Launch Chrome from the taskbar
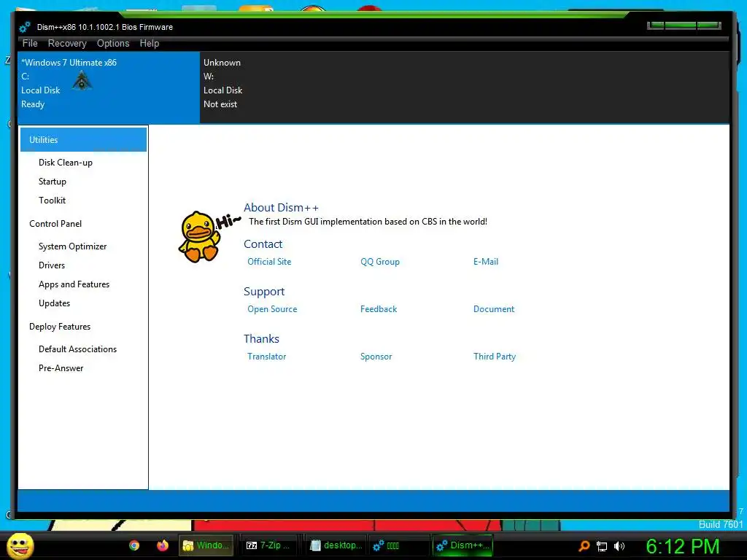Viewport: 747px width, 560px height. tap(134, 545)
